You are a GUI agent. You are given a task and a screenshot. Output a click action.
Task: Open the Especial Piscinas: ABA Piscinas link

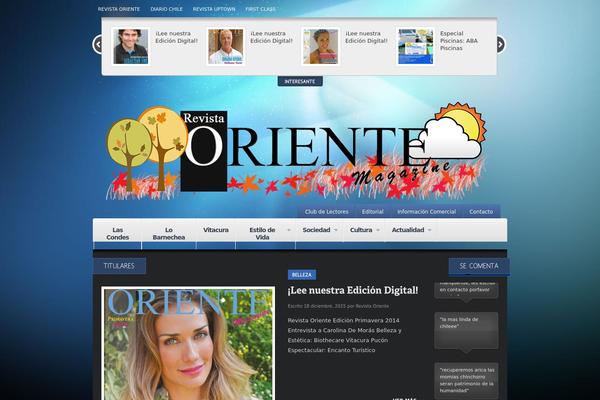pyautogui.click(x=459, y=41)
